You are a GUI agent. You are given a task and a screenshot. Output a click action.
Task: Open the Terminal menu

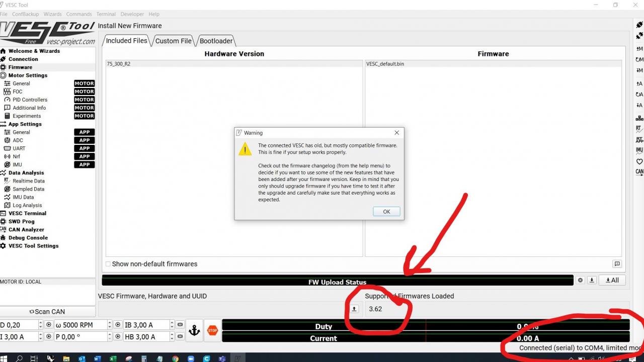click(x=106, y=14)
